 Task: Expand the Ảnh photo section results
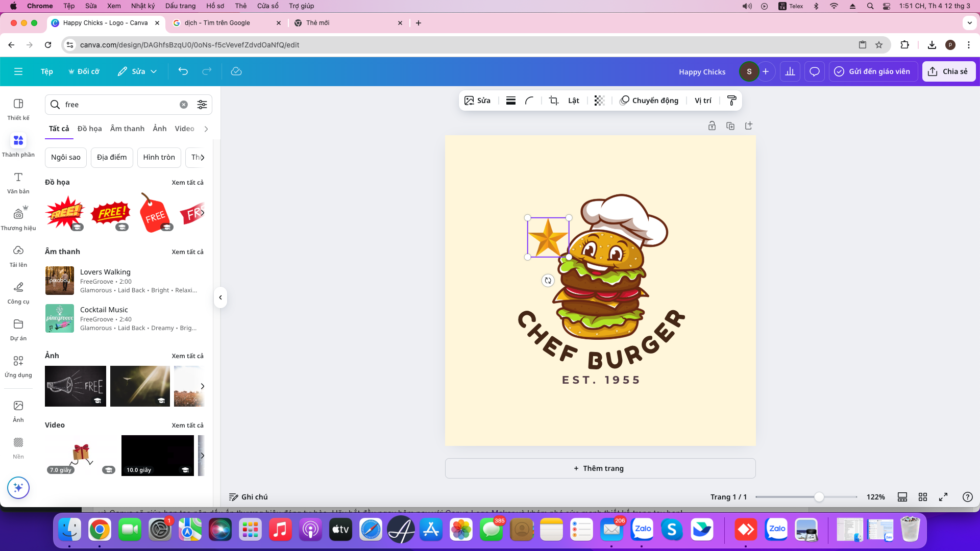[187, 355]
